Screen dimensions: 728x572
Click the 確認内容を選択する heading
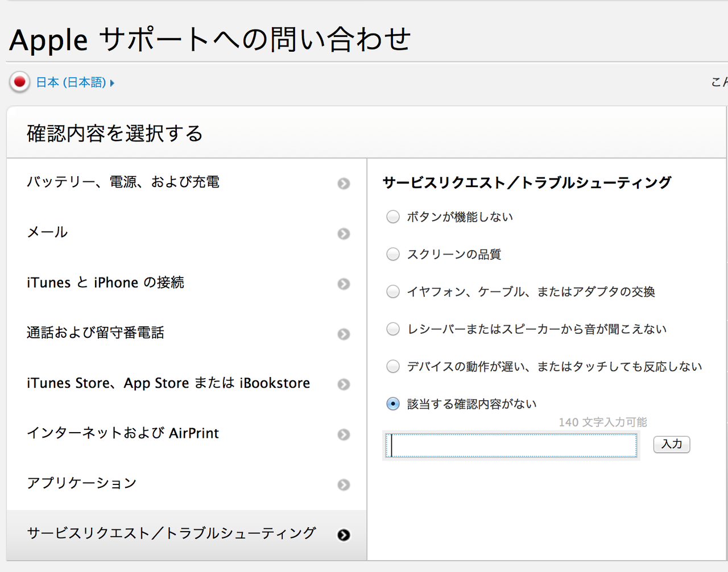pos(115,134)
